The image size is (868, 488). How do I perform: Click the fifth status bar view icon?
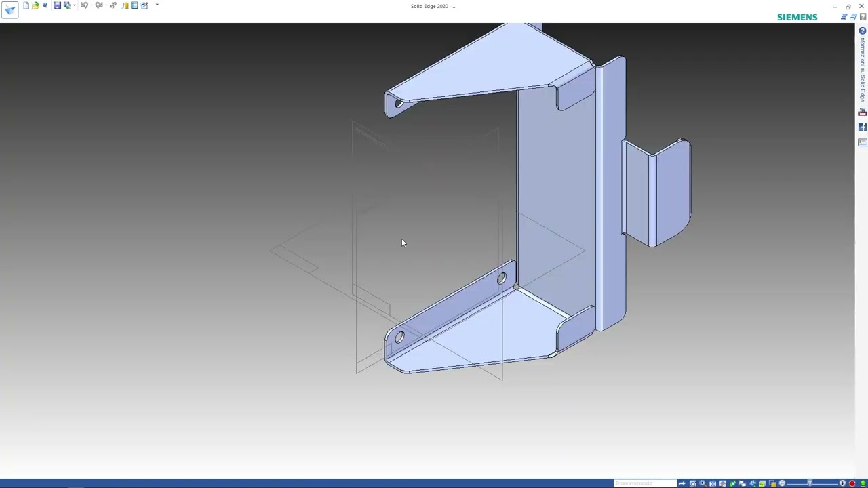click(723, 483)
